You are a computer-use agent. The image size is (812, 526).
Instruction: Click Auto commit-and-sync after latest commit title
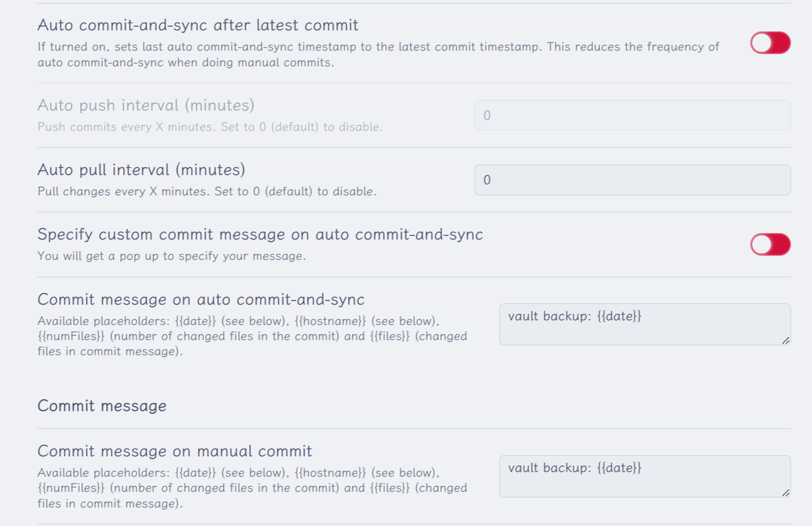click(198, 25)
